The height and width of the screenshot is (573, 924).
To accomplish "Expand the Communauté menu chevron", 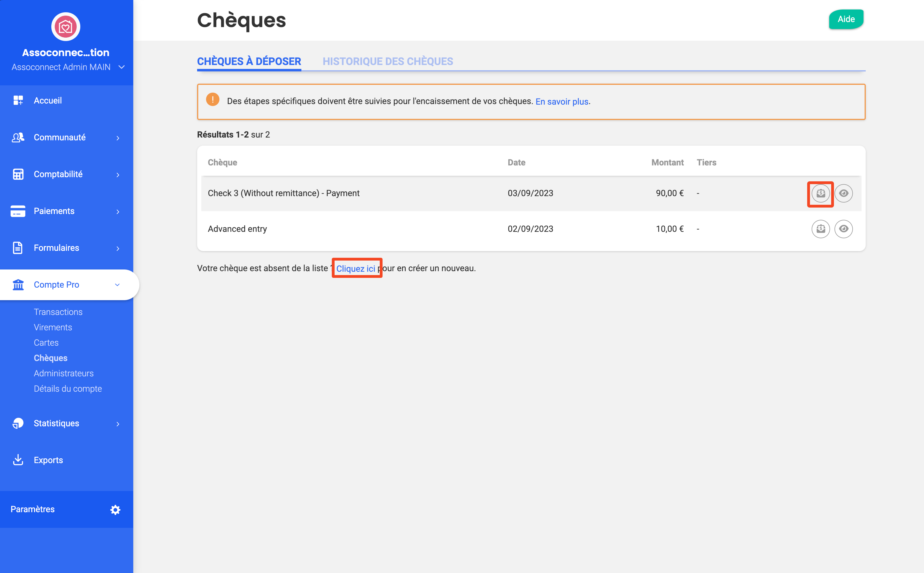I will (x=118, y=138).
